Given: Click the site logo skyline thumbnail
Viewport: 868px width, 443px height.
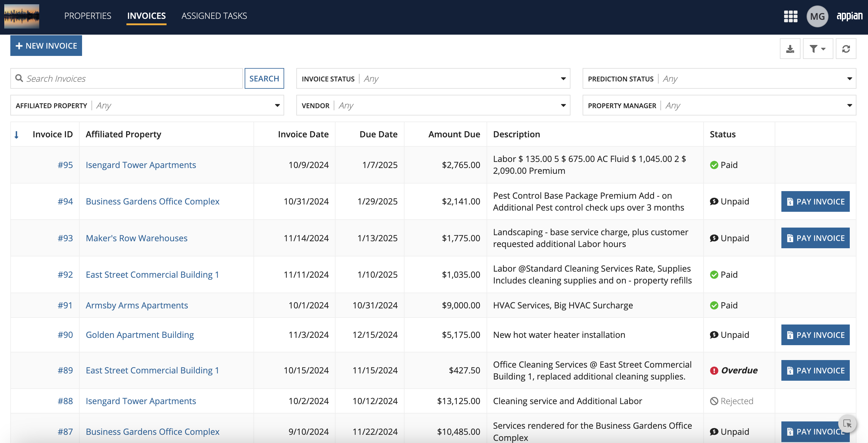Looking at the screenshot, I should coord(22,16).
